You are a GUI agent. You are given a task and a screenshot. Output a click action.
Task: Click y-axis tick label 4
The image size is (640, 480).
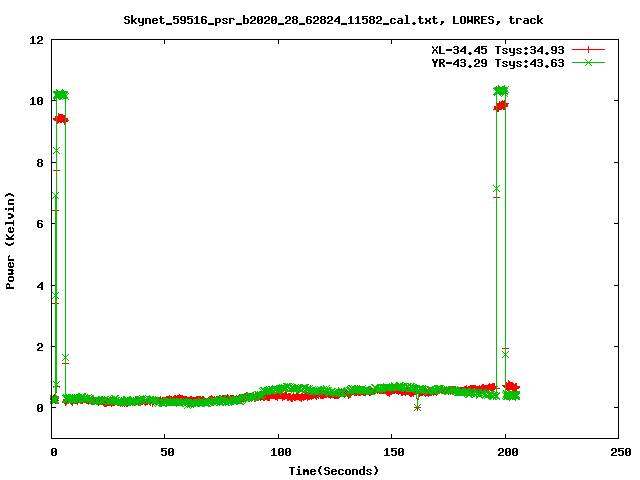point(40,286)
